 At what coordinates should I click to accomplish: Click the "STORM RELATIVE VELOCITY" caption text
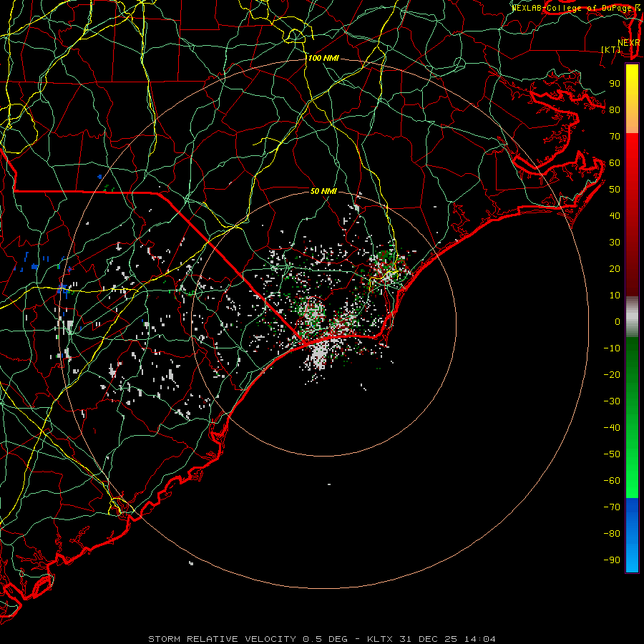(222, 639)
